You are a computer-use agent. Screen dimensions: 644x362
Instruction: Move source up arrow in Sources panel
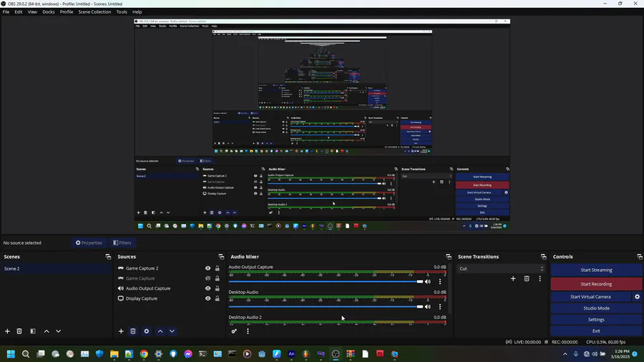tap(160, 331)
